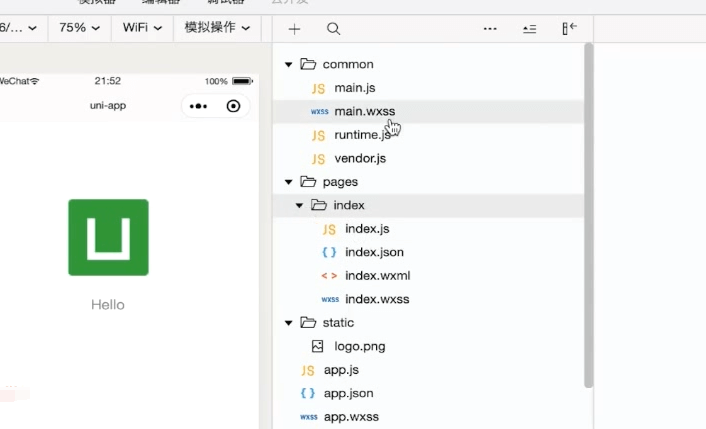Image resolution: width=706 pixels, height=429 pixels.
Task: Open index.json file
Action: 374,252
